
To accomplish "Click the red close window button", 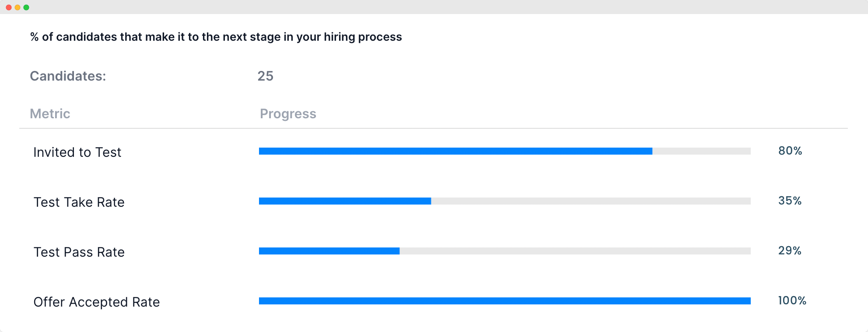I will [9, 7].
